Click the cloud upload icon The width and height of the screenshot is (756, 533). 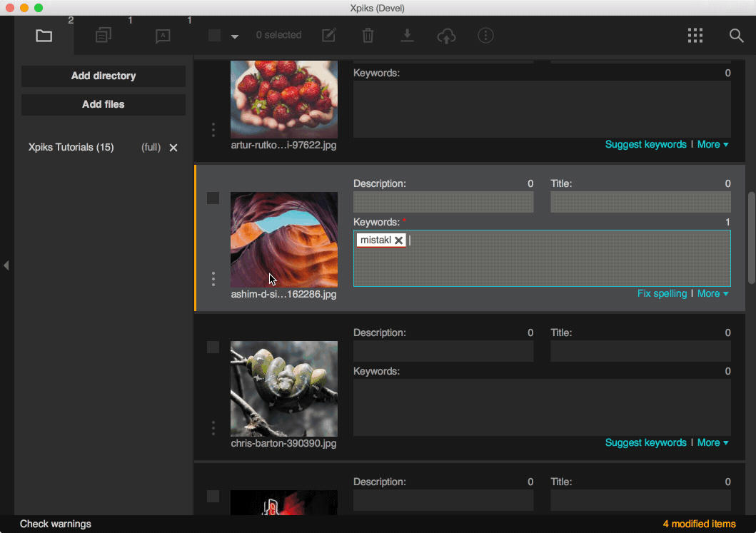tap(446, 36)
